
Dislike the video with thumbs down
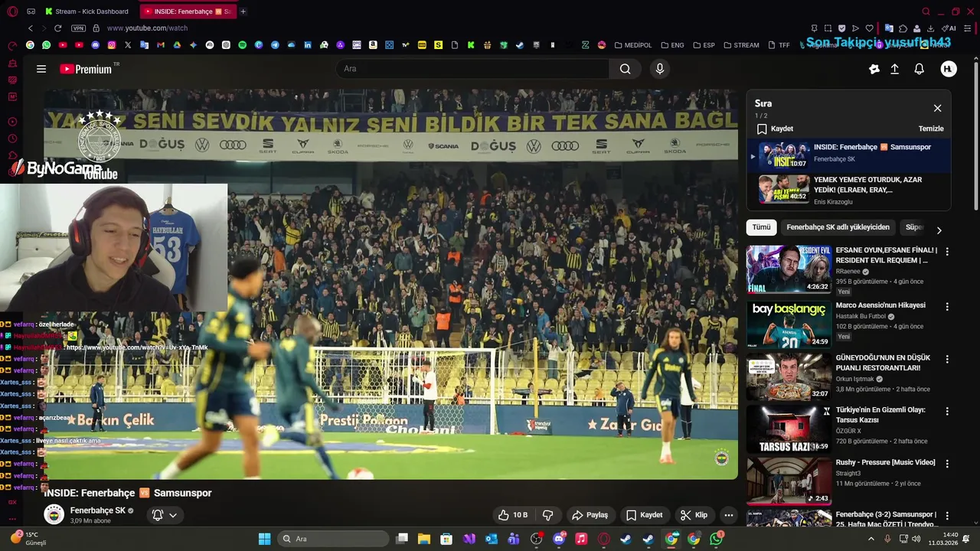point(548,515)
